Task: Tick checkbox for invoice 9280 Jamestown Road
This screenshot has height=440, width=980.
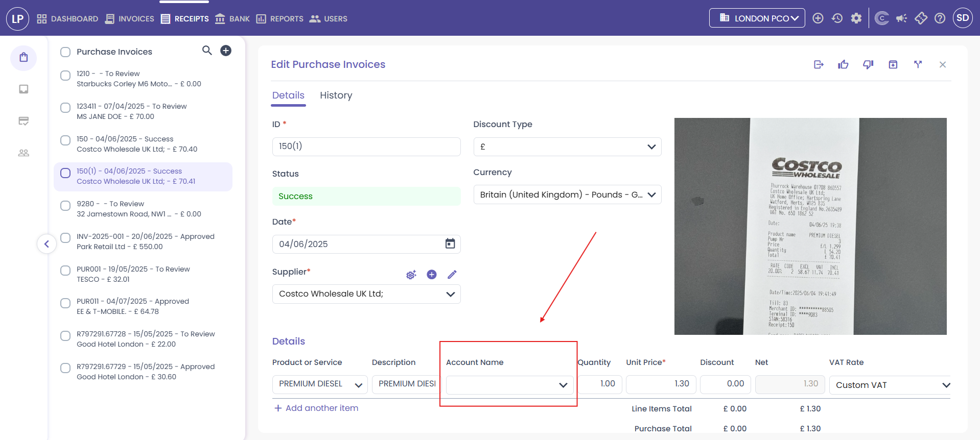Action: pyautogui.click(x=65, y=206)
